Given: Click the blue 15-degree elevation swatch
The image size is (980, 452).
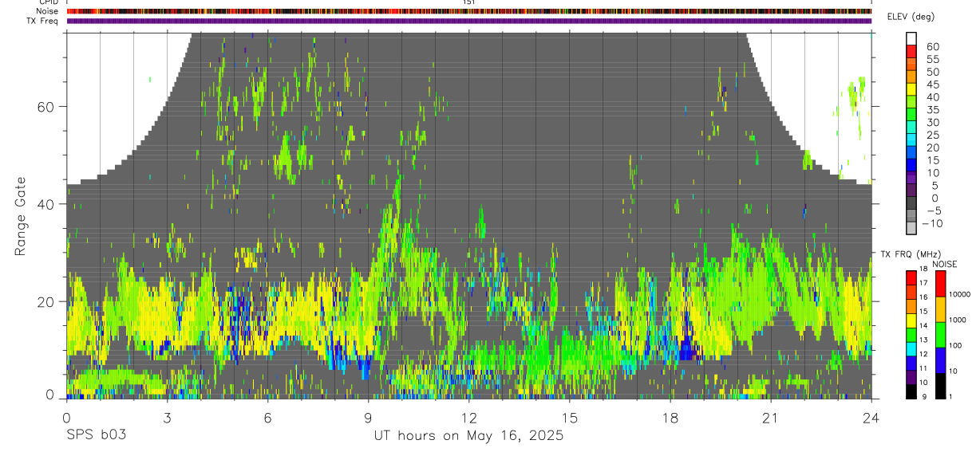Looking at the screenshot, I should click(x=911, y=167).
